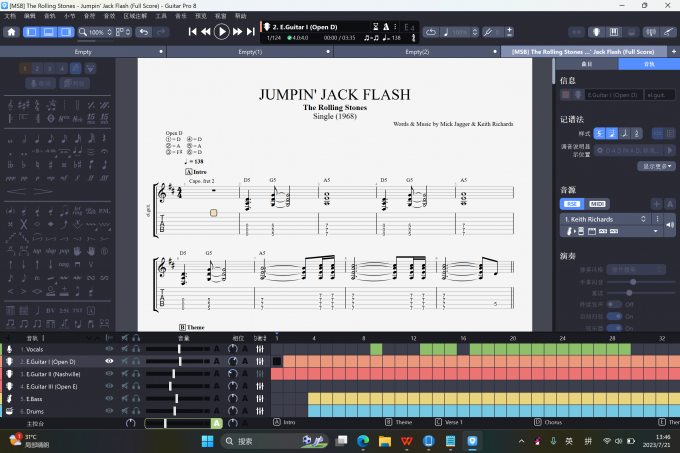Jump to the start of the score

point(194,32)
